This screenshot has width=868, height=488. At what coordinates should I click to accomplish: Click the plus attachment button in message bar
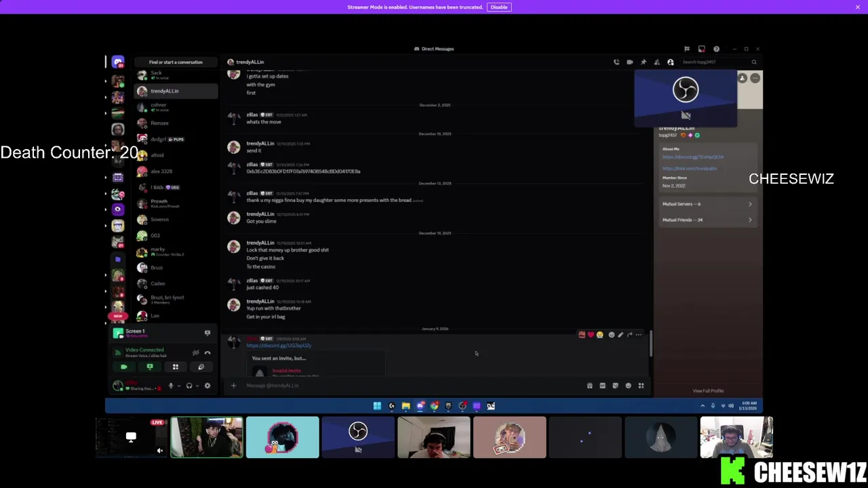233,386
